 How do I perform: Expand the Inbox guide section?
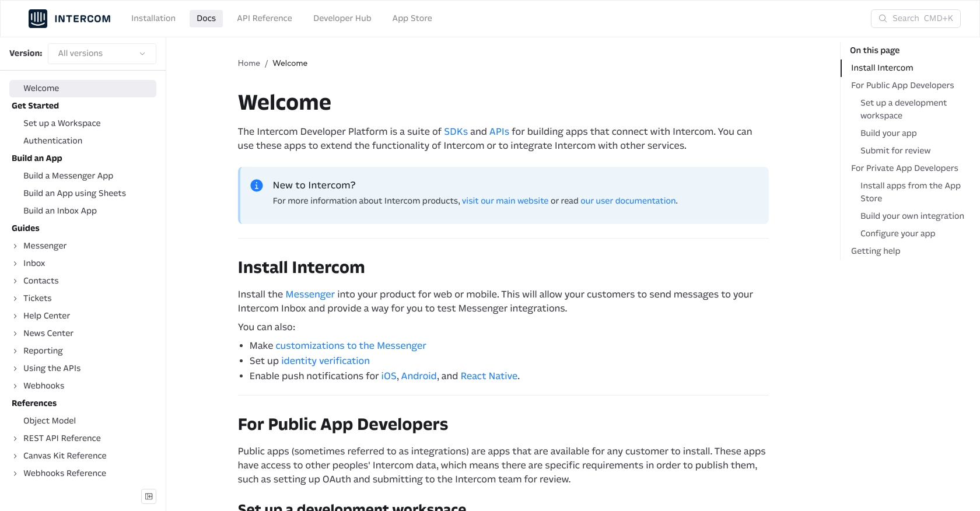(15, 264)
